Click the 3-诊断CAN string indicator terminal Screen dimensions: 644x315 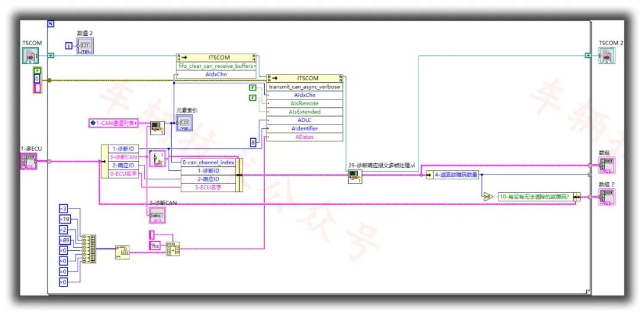(x=157, y=215)
